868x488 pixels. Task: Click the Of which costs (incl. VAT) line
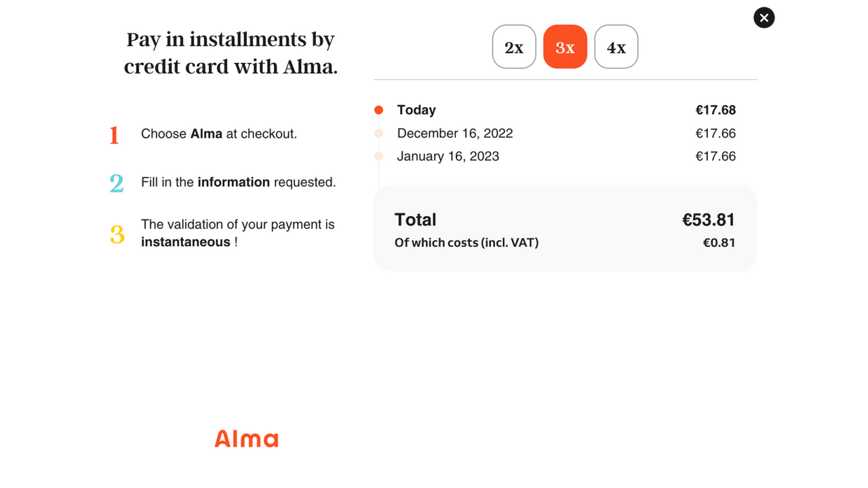click(x=467, y=242)
